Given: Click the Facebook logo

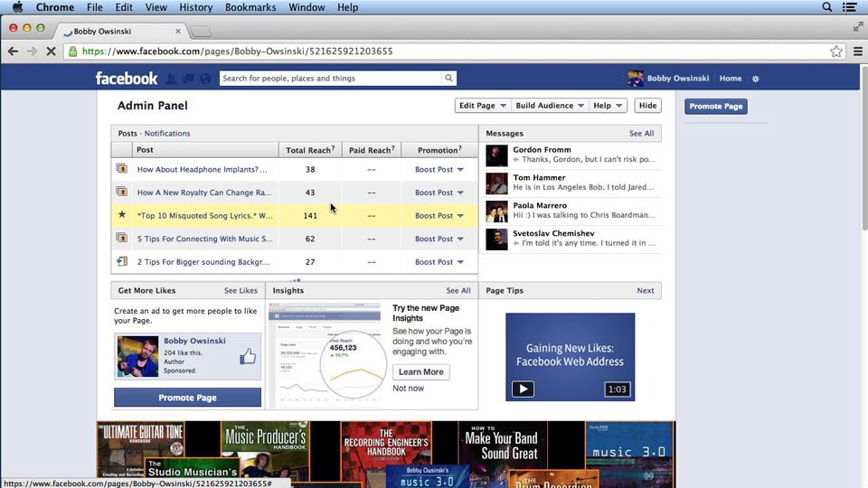Looking at the screenshot, I should (127, 79).
